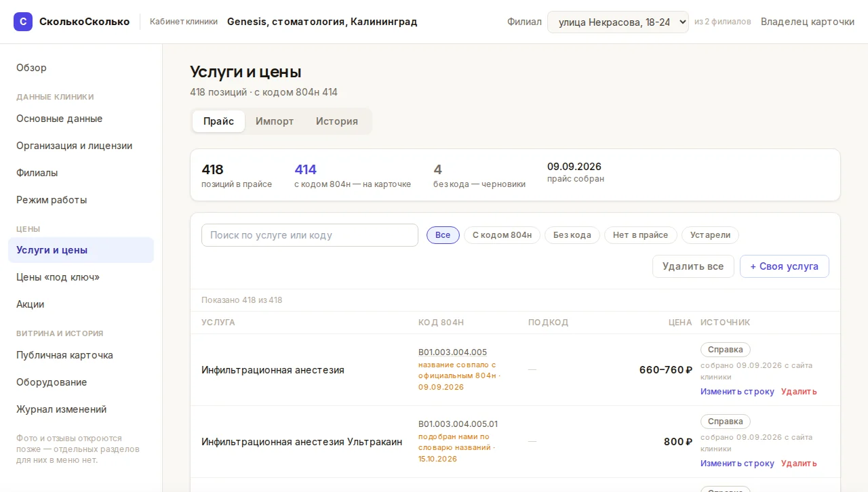The width and height of the screenshot is (868, 492).
Task: Edit row for Инфильтрационная анестезия 660–760 ₽
Action: [x=737, y=392]
